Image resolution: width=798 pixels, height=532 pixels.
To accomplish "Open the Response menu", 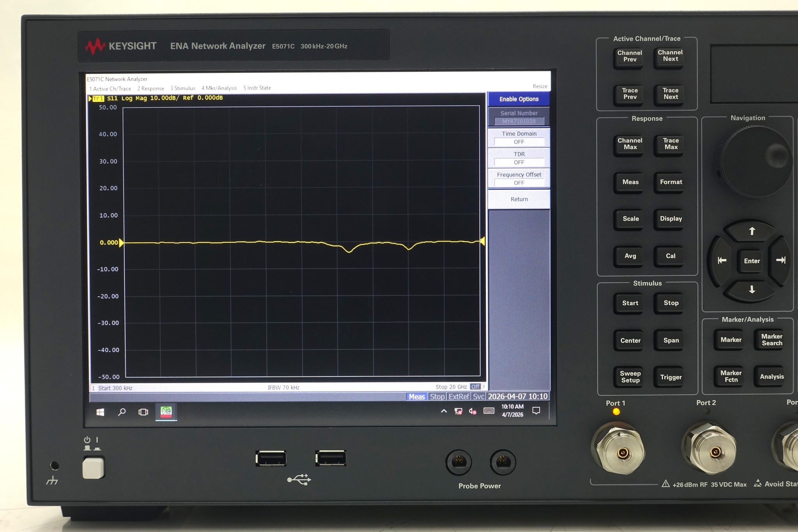I will point(150,88).
